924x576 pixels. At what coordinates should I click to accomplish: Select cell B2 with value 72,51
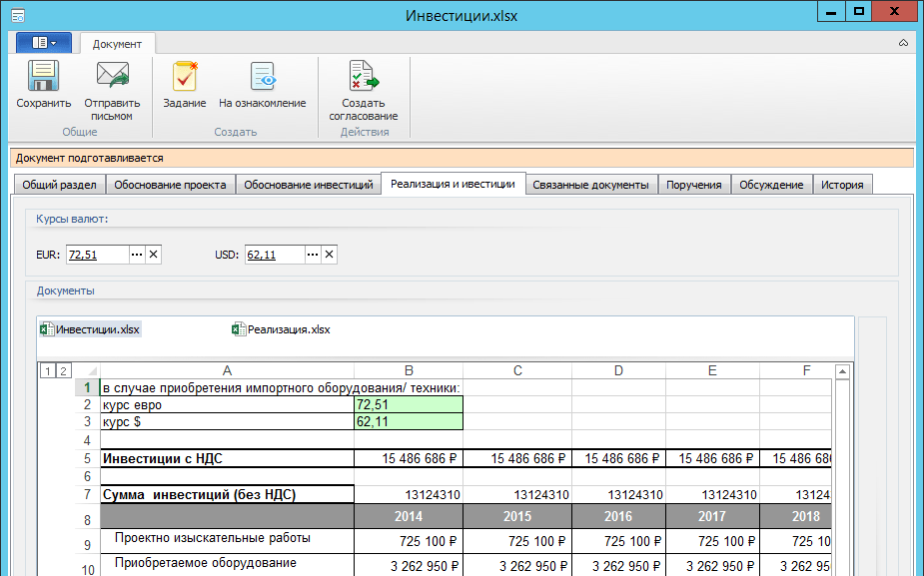(409, 405)
